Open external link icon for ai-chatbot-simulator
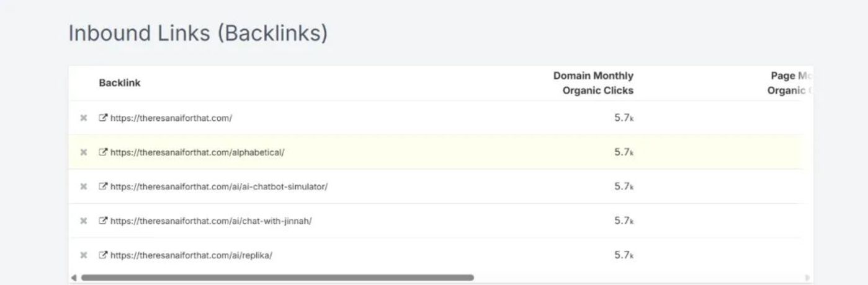 pyautogui.click(x=103, y=186)
